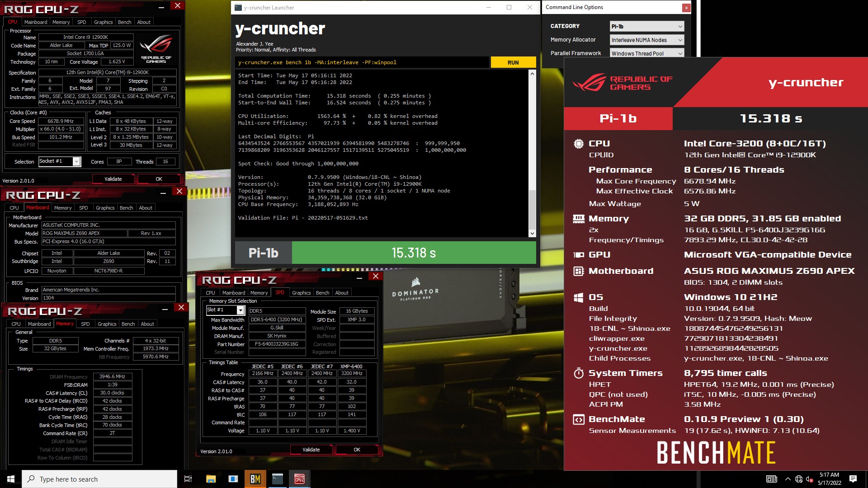Image resolution: width=868 pixels, height=488 pixels.
Task: Close the Command Line Options window
Action: point(686,8)
